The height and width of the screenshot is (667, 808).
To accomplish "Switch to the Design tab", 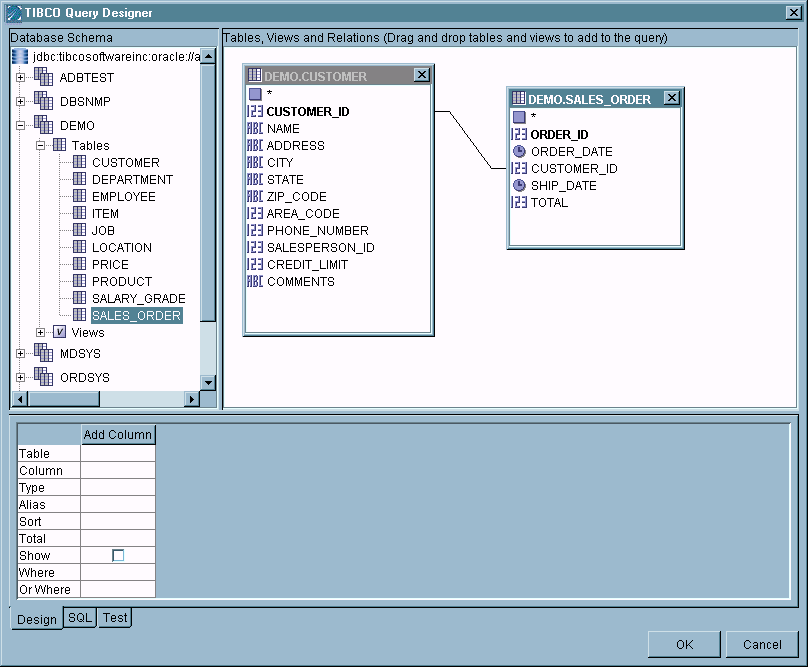I will 37,619.
